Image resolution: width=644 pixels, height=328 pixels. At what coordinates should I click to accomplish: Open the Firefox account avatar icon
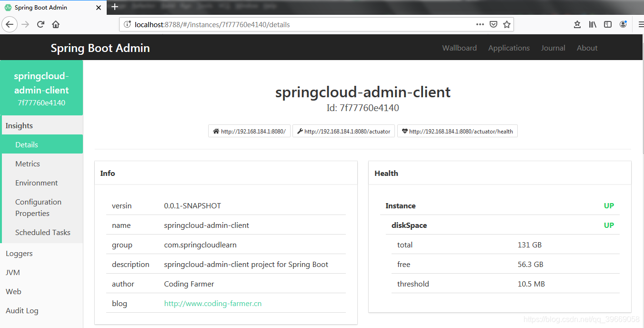(623, 24)
